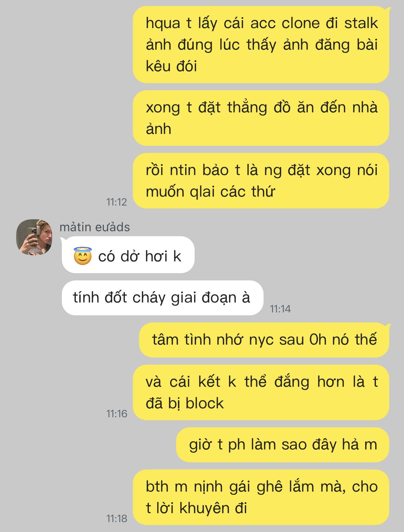The height and width of the screenshot is (532, 404).
Task: Tap the 'giờ t ph làm sao đây hả m' bubble
Action: pyautogui.click(x=283, y=445)
